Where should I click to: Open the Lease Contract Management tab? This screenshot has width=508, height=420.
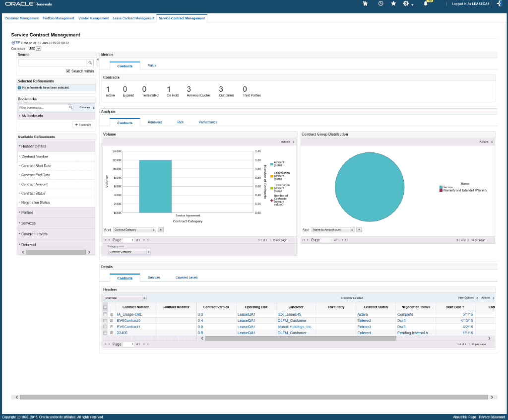[133, 18]
